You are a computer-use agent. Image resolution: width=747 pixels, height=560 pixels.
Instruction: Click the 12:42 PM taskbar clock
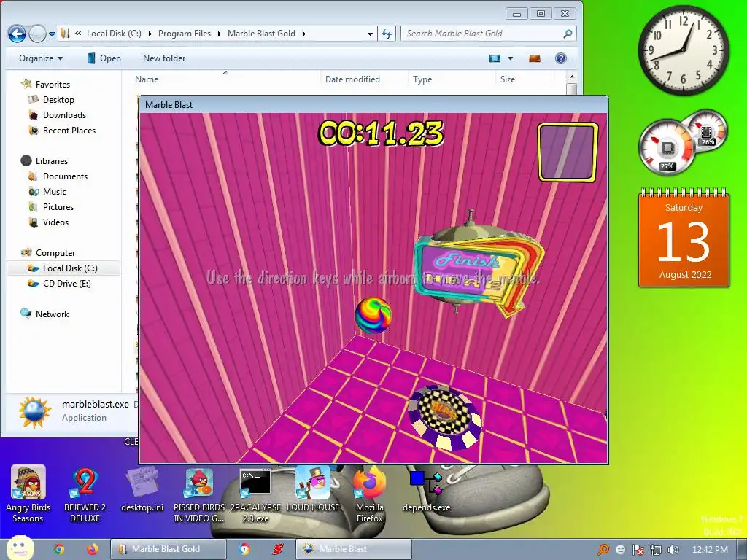click(x=710, y=550)
